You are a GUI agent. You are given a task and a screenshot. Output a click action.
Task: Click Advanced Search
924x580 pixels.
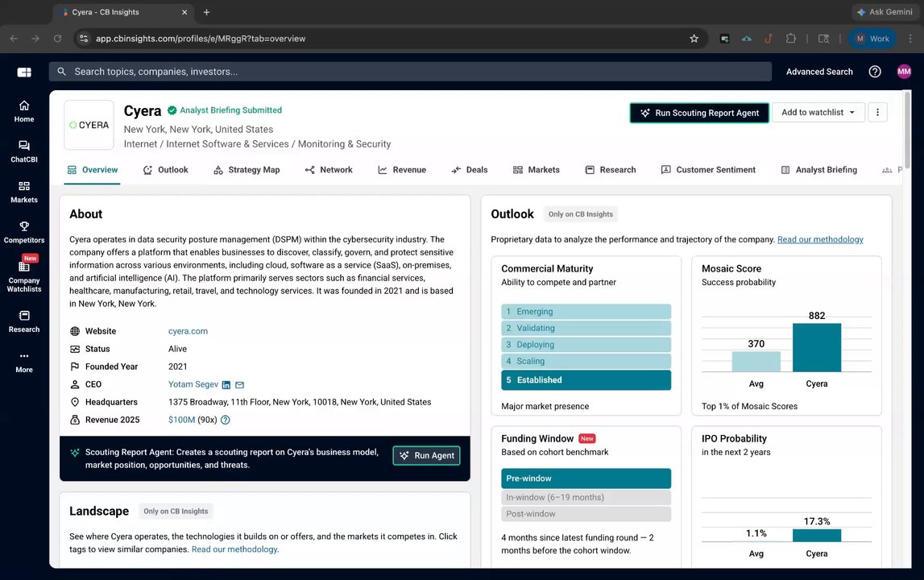pyautogui.click(x=819, y=72)
